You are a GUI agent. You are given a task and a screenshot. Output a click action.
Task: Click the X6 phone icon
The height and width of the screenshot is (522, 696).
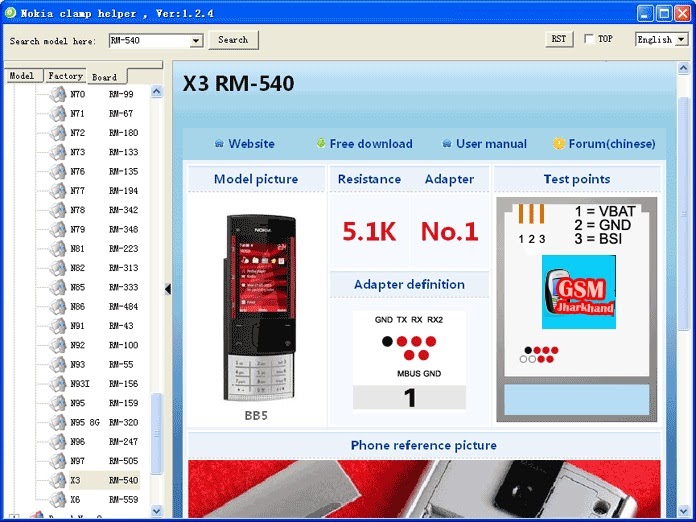pos(58,500)
